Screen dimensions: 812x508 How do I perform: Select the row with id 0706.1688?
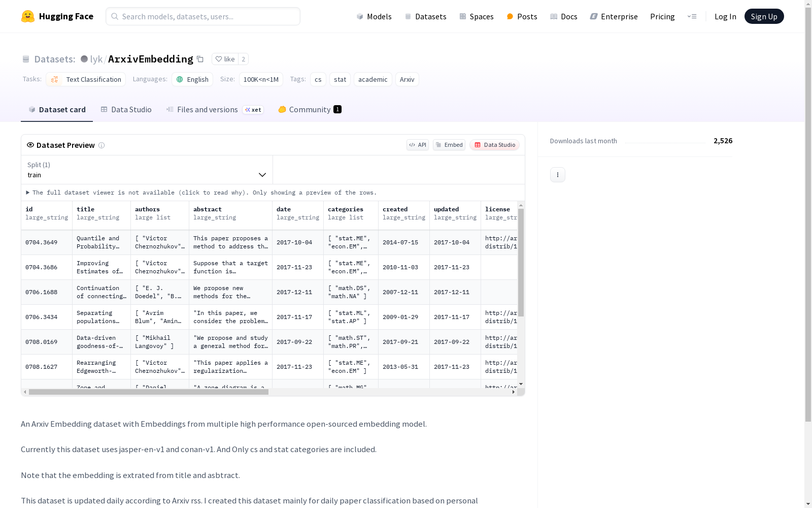pyautogui.click(x=269, y=292)
